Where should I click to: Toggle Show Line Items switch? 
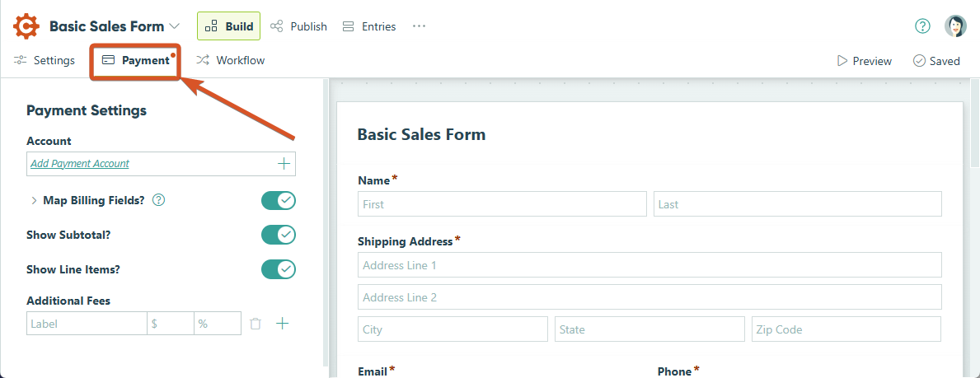point(278,269)
